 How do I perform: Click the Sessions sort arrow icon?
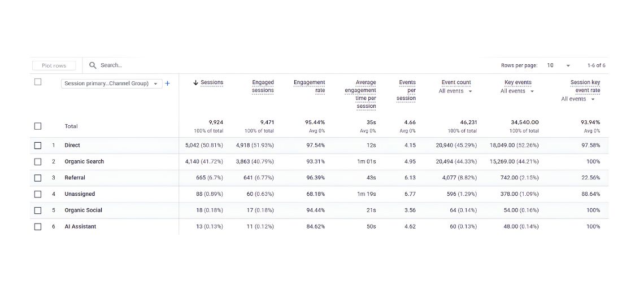click(195, 83)
